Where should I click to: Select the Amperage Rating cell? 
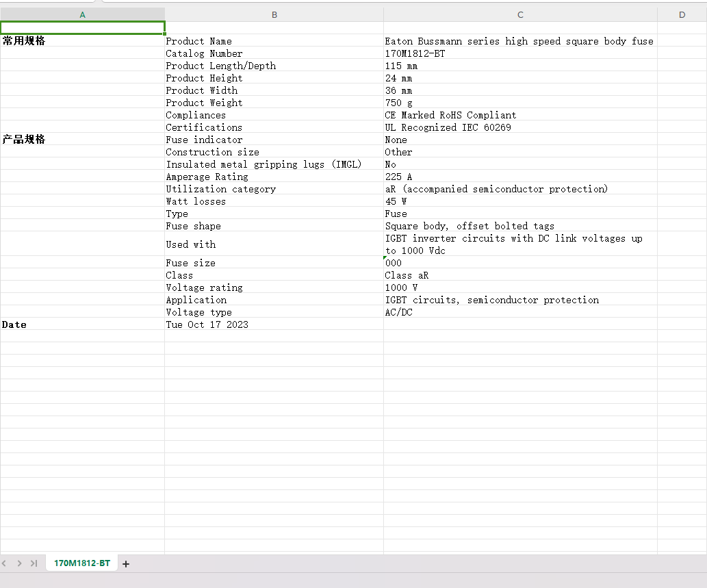[274, 177]
